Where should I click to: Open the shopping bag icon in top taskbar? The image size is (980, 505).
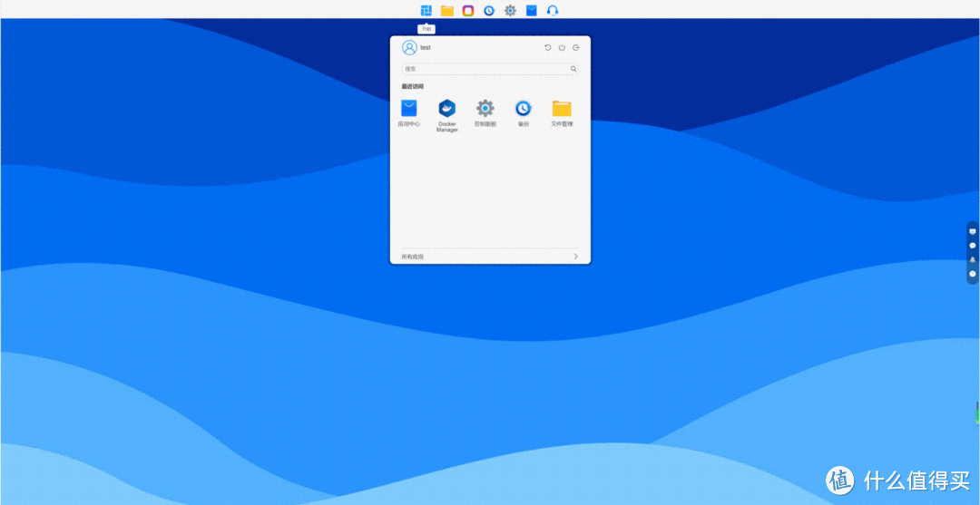tap(532, 11)
